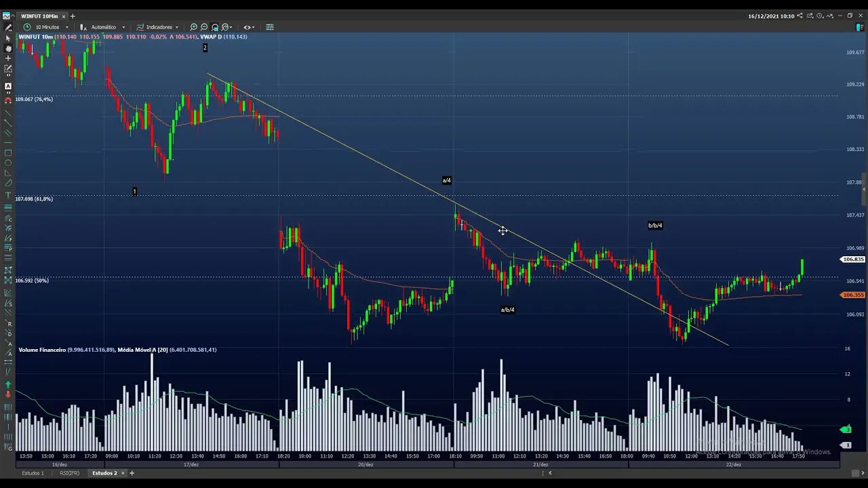Viewport: 868px width, 488px height.
Task: Click the b/b/4 wave label
Action: pos(655,225)
